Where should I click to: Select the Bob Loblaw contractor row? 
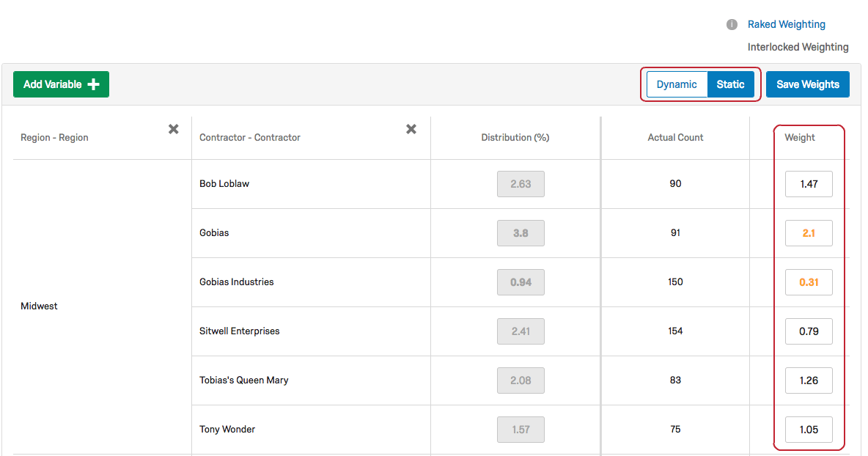click(224, 184)
